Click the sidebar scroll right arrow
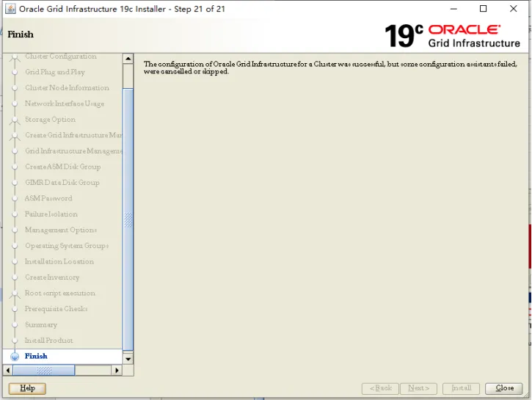The image size is (532, 400). click(117, 370)
